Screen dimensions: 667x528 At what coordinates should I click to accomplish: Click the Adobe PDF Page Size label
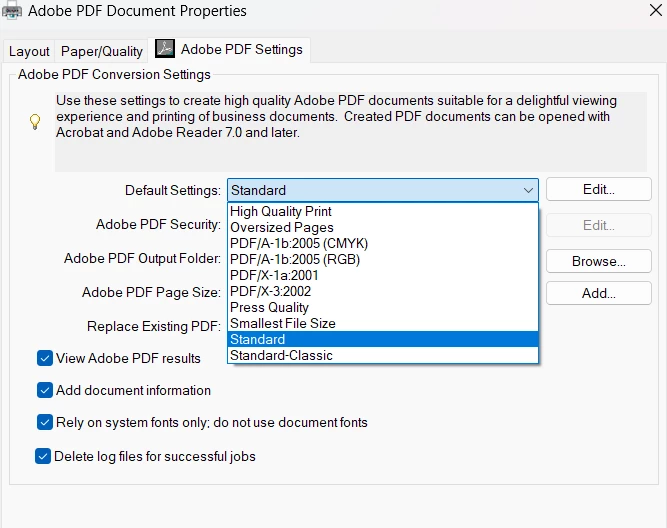tap(151, 293)
